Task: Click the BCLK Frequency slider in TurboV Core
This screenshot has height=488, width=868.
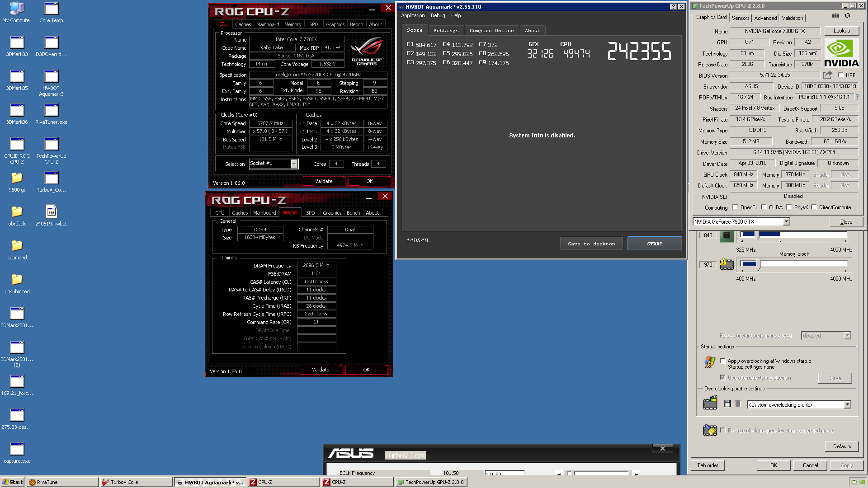Action: click(601, 473)
